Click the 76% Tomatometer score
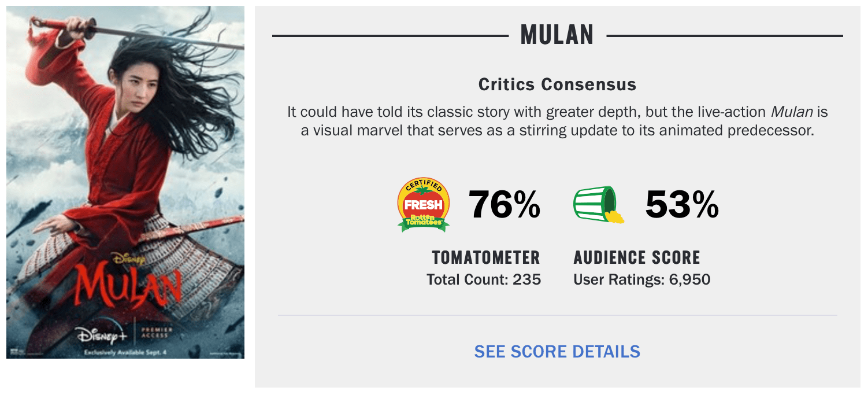 504,205
